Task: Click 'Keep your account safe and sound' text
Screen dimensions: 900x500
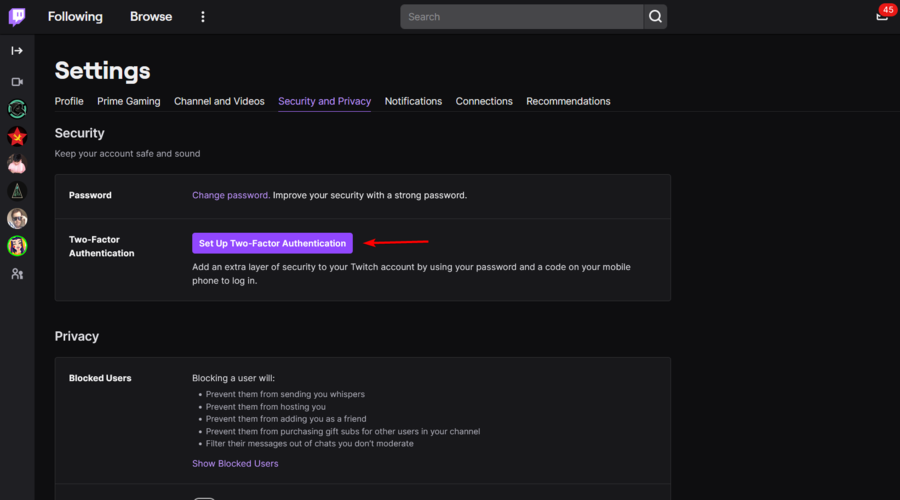Action: pos(127,153)
